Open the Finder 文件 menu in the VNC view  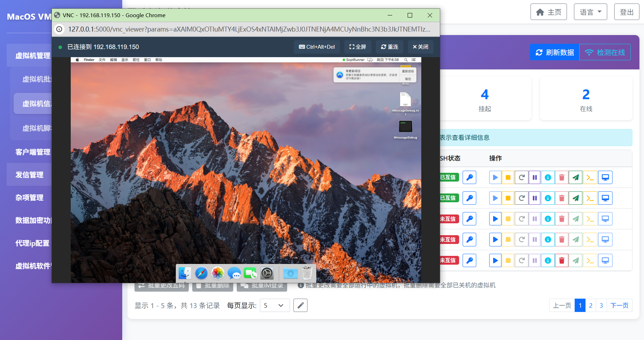[x=102, y=60]
